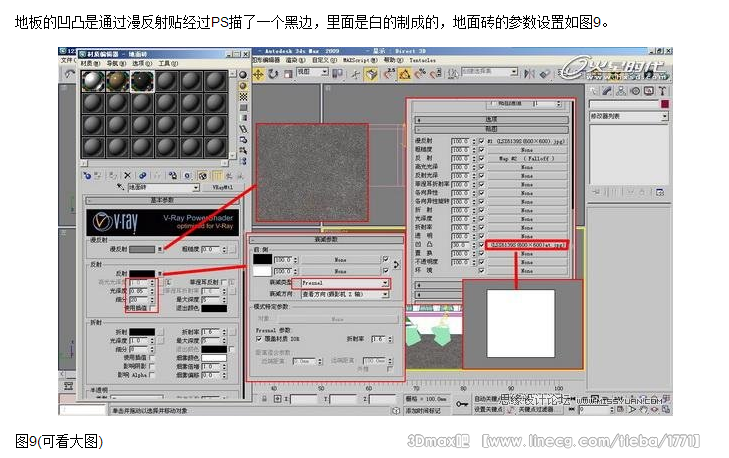This screenshot has width=729, height=458.
Task: Select the Rotate tool in main toolbar
Action: [x=273, y=74]
